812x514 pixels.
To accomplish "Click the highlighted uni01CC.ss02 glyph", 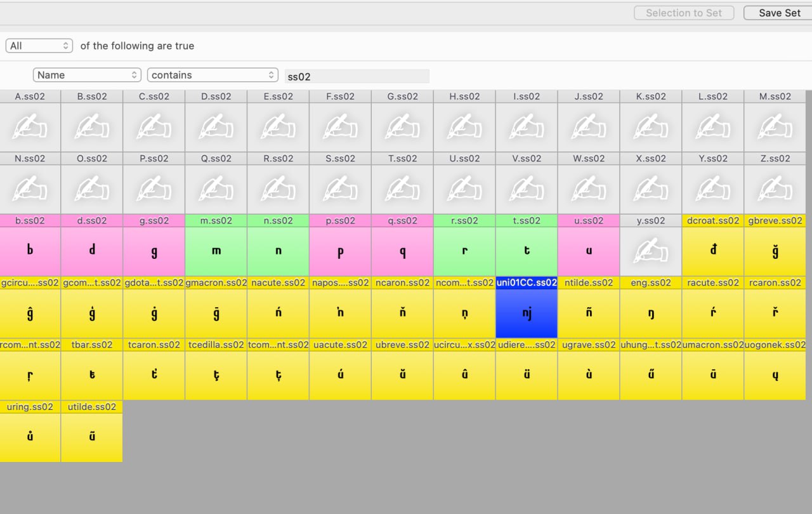I will click(527, 313).
